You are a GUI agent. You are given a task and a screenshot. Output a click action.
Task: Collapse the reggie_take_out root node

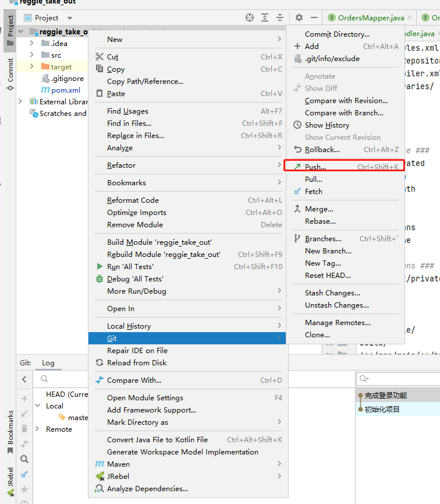pos(21,31)
